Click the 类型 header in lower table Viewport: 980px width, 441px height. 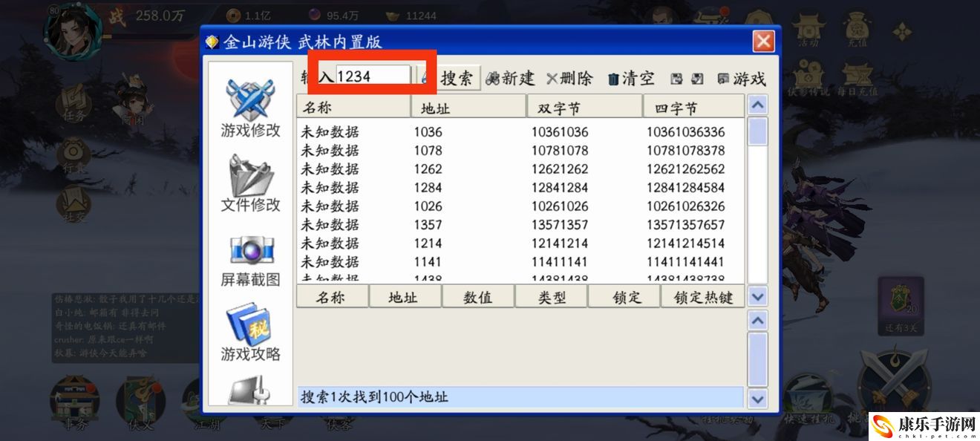[x=552, y=297]
